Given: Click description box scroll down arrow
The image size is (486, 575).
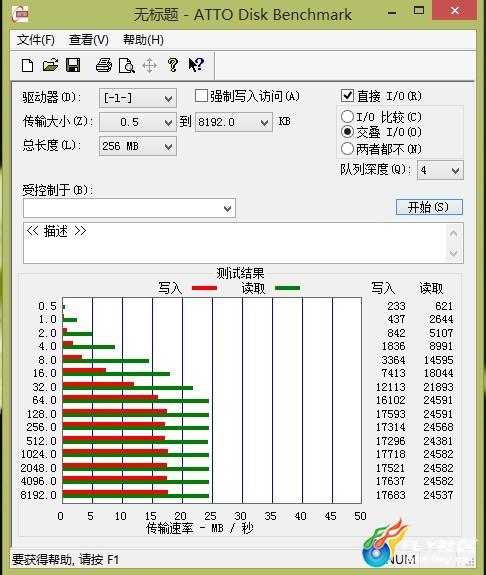Looking at the screenshot, I should coord(454,253).
